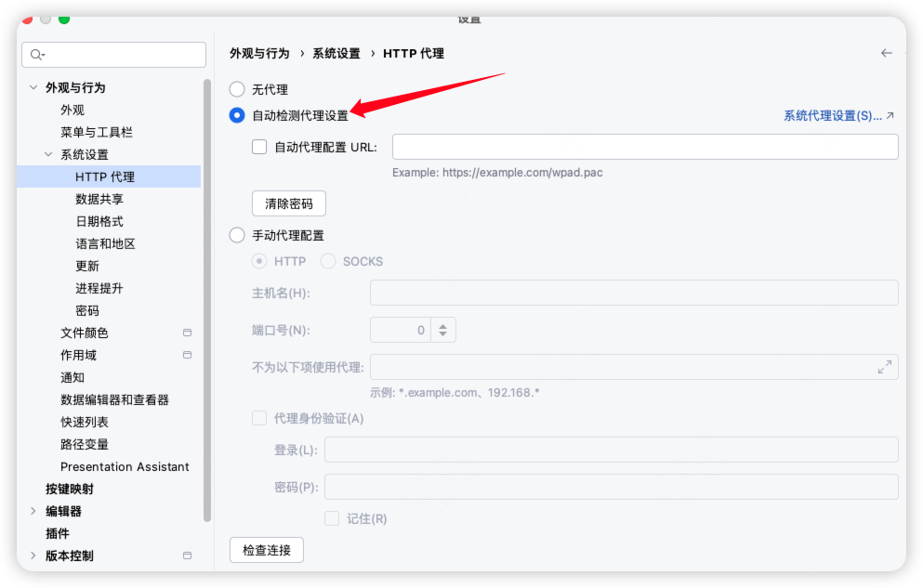This screenshot has height=588, width=923.
Task: Click the expand icon in 不为以下项使用代理 field
Action: coord(884,368)
